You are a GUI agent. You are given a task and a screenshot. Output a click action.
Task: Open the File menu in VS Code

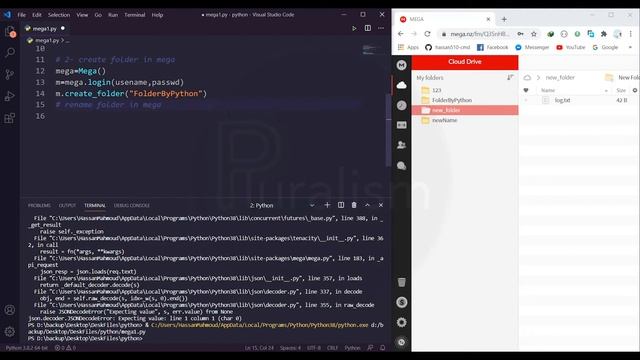tap(22, 15)
